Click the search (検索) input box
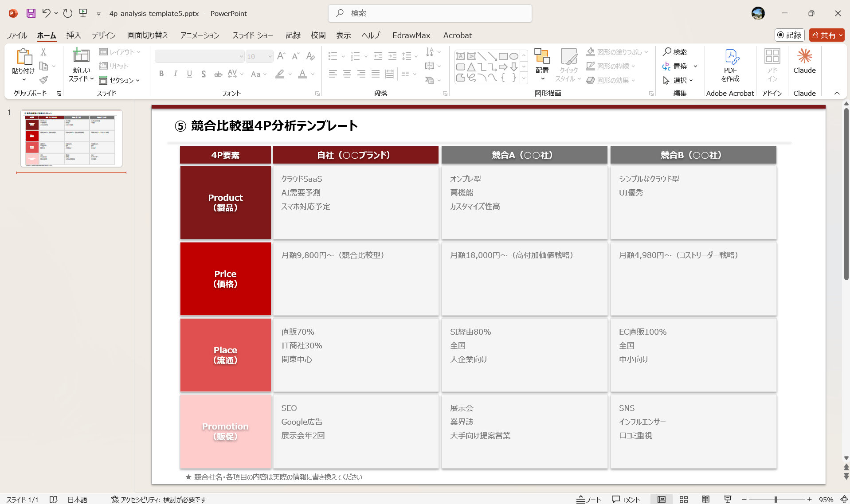 [430, 13]
